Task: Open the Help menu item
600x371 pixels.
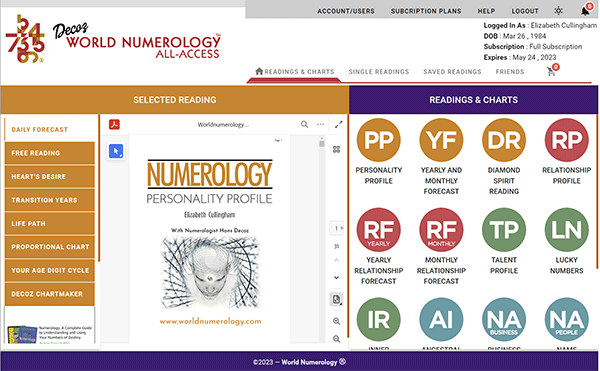Action: 486,11
